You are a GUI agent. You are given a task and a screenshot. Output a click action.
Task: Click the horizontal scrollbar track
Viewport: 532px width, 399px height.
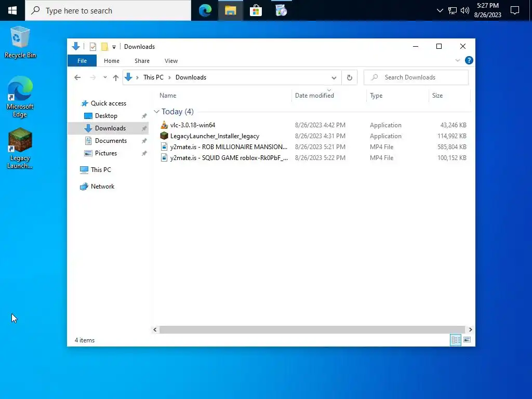312,330
